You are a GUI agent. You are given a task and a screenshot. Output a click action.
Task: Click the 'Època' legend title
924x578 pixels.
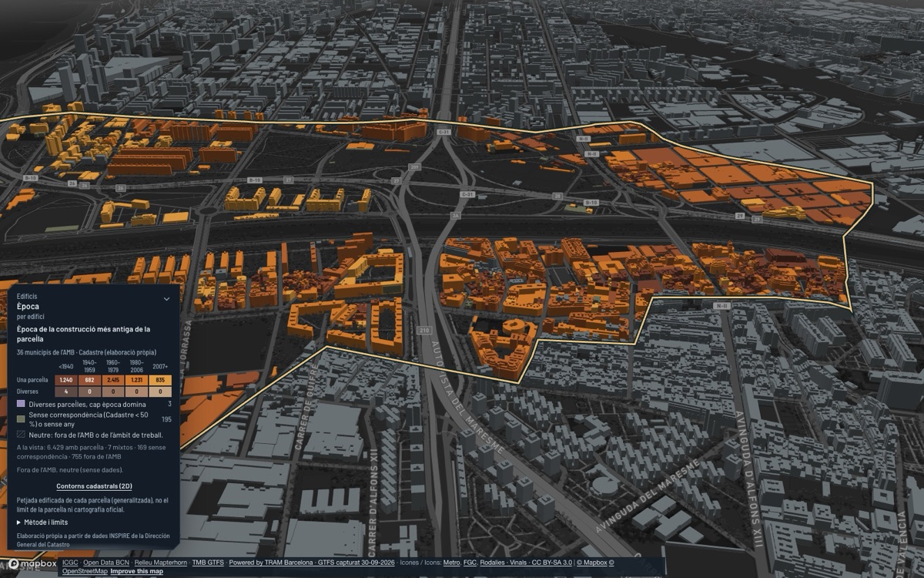pyautogui.click(x=28, y=307)
